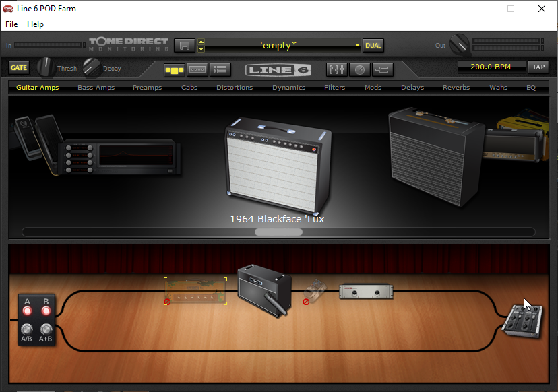Open the mixer view icon

(336, 70)
